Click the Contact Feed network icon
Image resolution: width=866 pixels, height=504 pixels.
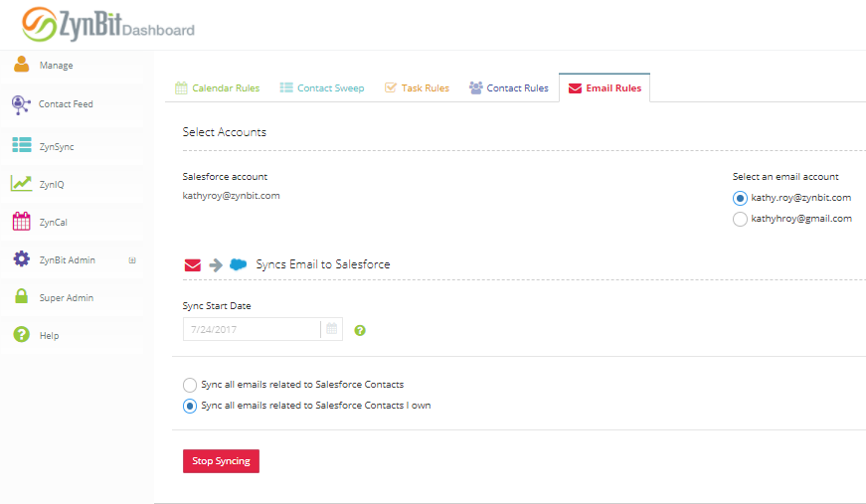click(x=21, y=104)
